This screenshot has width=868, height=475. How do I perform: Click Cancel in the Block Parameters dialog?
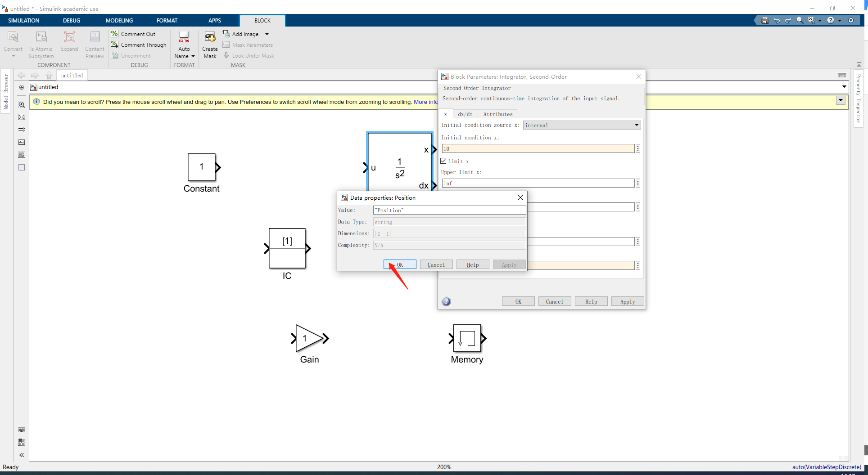555,301
